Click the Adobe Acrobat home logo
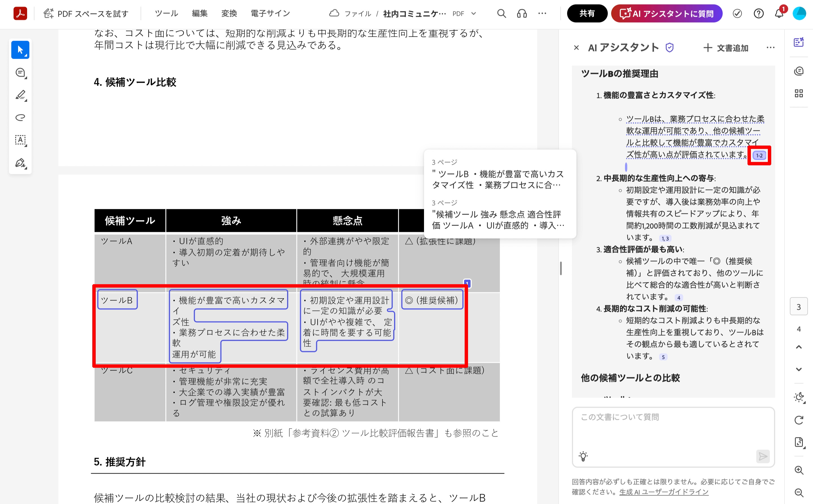The width and height of the screenshot is (813, 504). pos(20,13)
